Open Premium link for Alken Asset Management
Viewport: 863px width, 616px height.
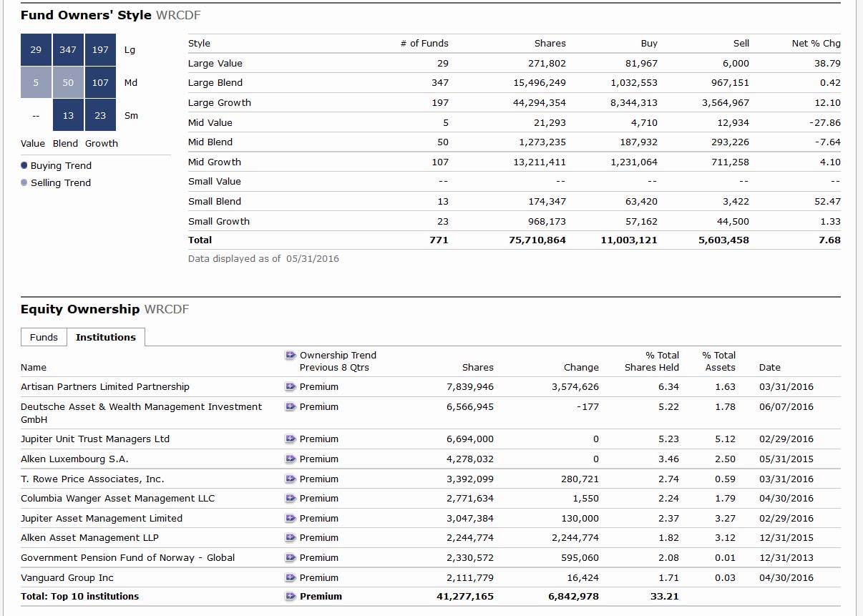pos(318,538)
